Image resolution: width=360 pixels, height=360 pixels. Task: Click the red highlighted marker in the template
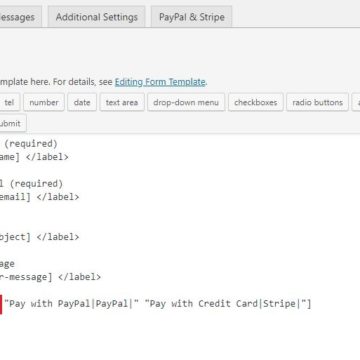coord(1,304)
